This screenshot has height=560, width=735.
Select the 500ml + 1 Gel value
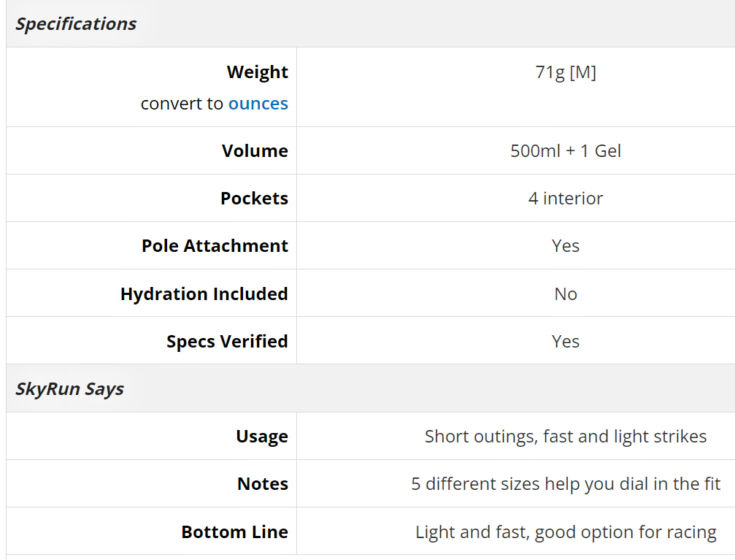pyautogui.click(x=566, y=151)
